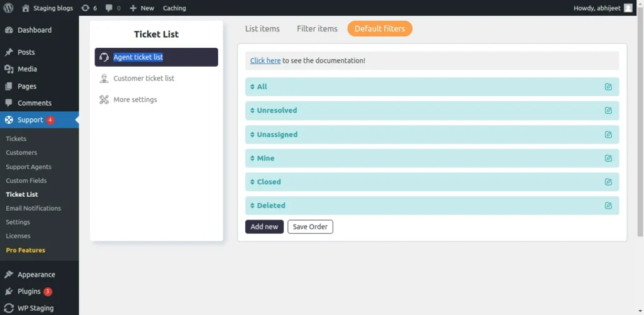Click the sort handle on Unresolved row

(252, 111)
